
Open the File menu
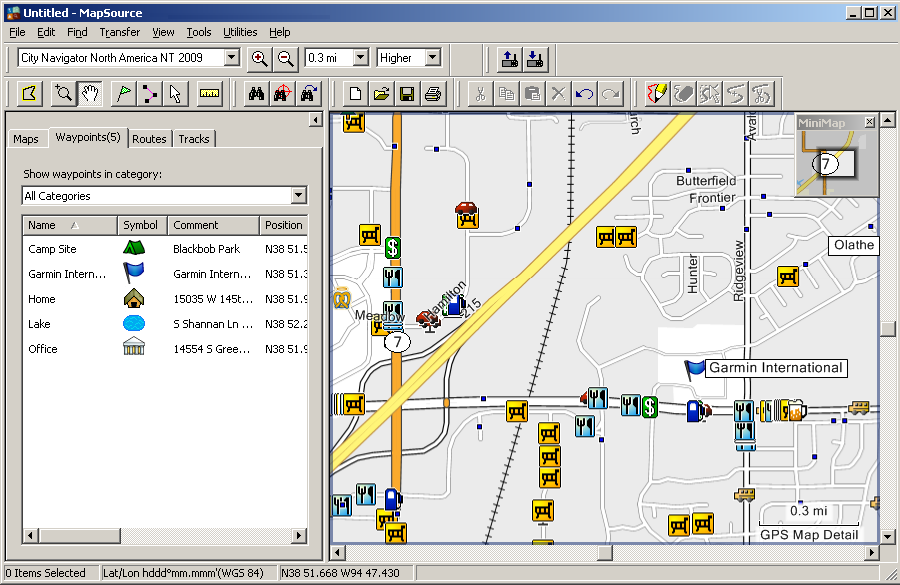click(17, 32)
